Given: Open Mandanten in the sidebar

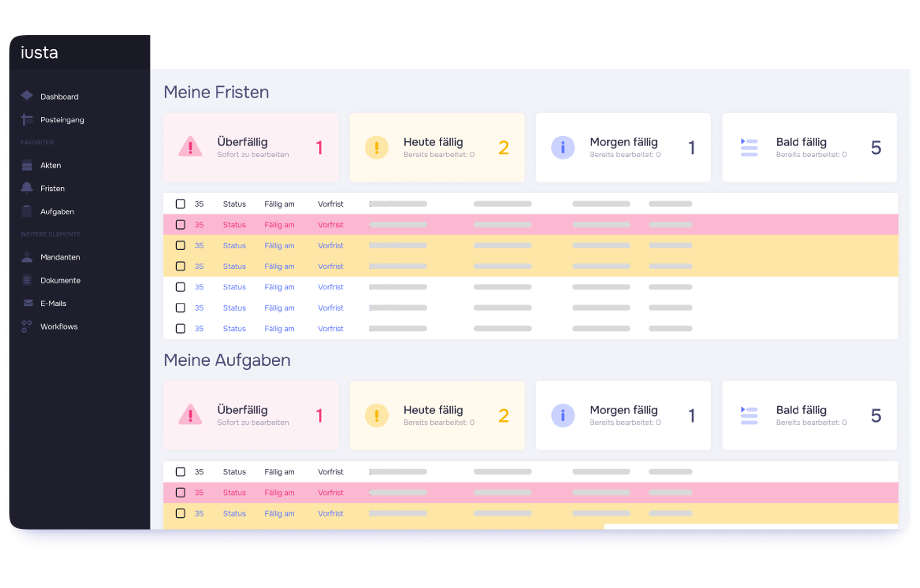Looking at the screenshot, I should [60, 257].
